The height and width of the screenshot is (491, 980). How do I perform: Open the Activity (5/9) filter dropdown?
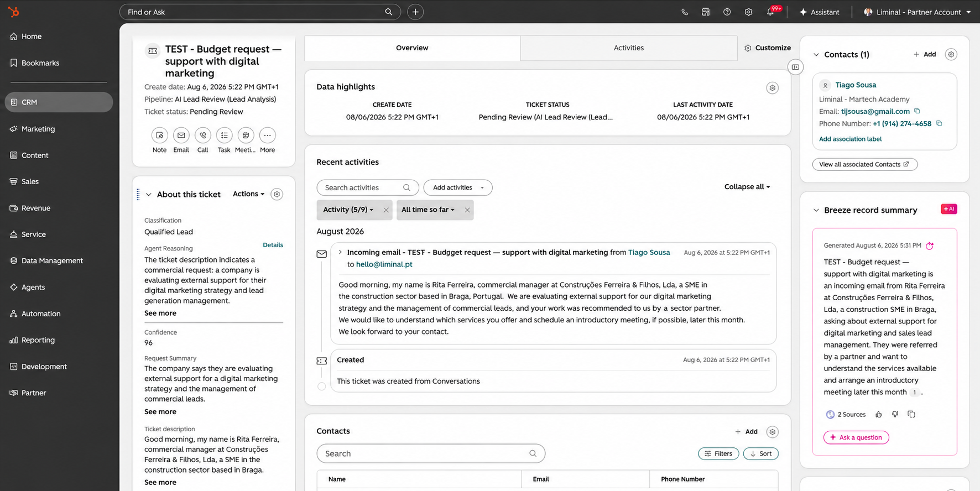(348, 210)
